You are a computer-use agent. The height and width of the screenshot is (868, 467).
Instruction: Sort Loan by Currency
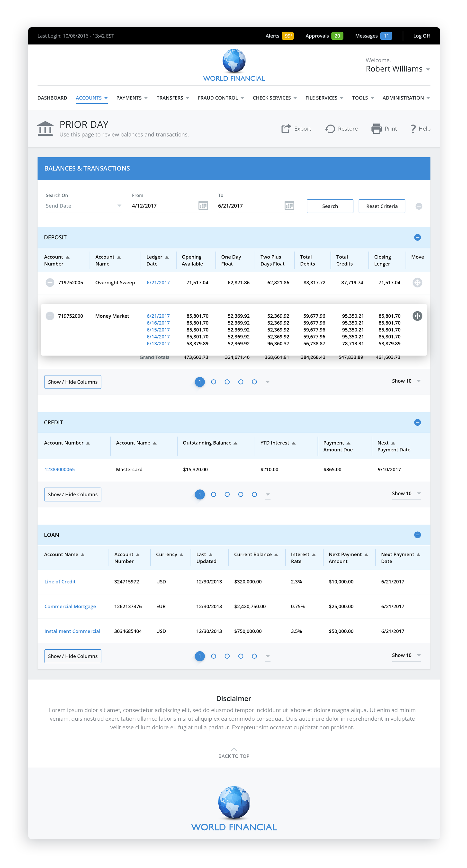181,555
